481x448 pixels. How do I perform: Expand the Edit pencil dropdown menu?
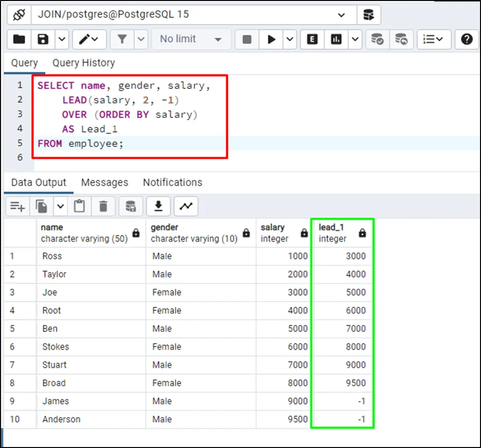click(x=89, y=39)
